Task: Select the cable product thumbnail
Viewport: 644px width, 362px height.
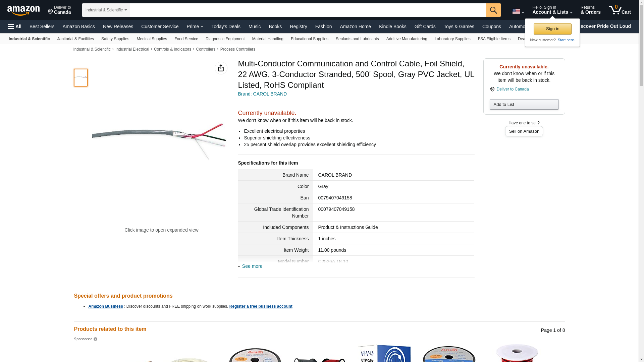Action: point(81,78)
